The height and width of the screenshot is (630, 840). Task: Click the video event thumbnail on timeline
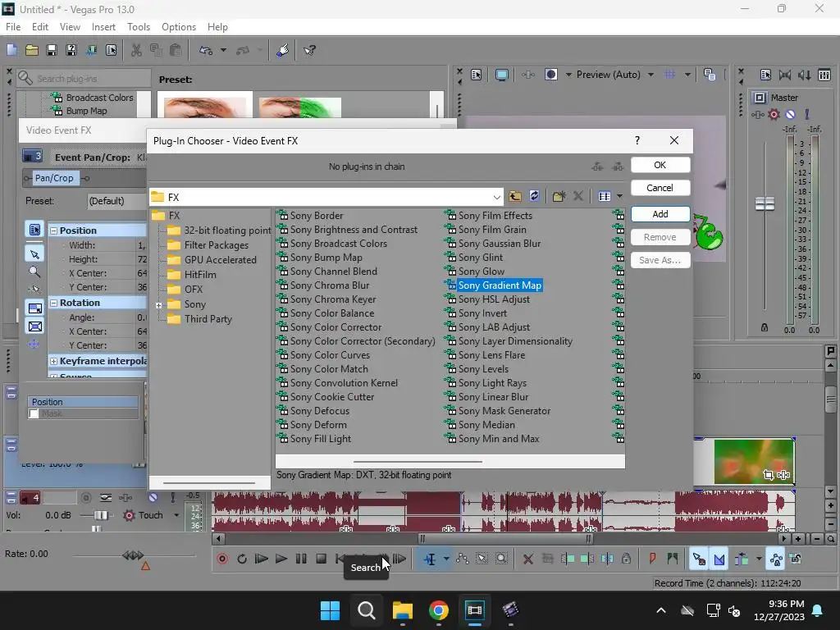click(x=755, y=461)
